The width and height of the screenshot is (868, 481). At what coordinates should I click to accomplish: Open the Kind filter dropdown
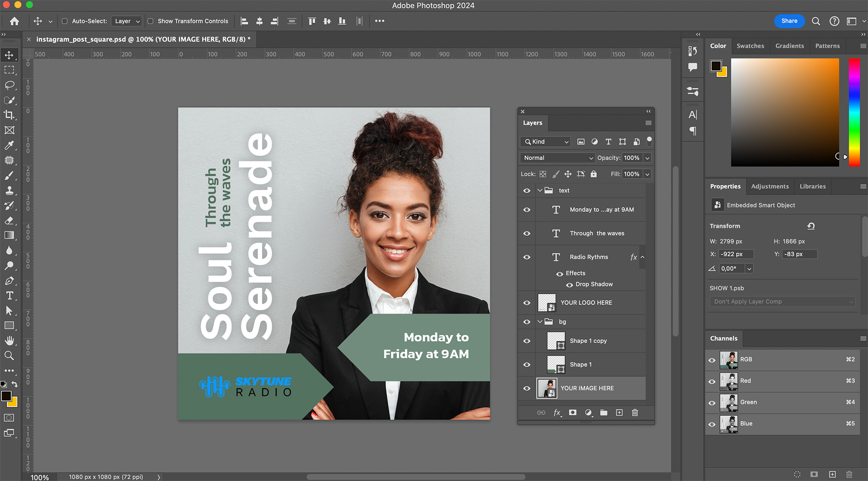tap(546, 142)
